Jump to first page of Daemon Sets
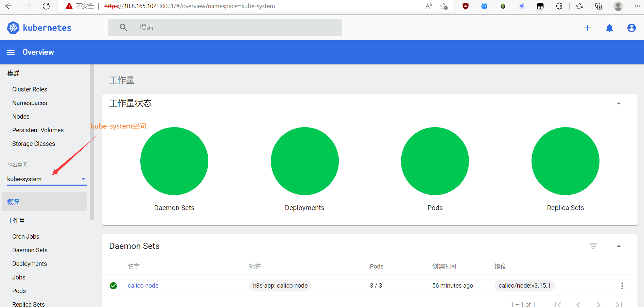This screenshot has height=307, width=644. pos(558,304)
